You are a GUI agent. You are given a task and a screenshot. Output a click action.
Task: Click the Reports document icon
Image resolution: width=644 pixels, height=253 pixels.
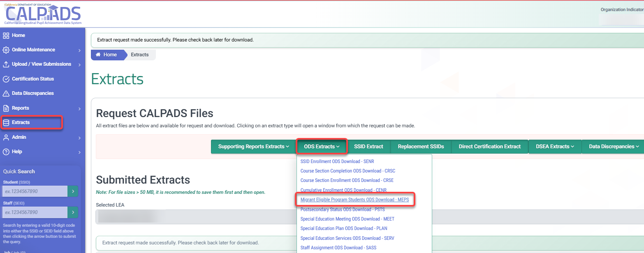6,108
